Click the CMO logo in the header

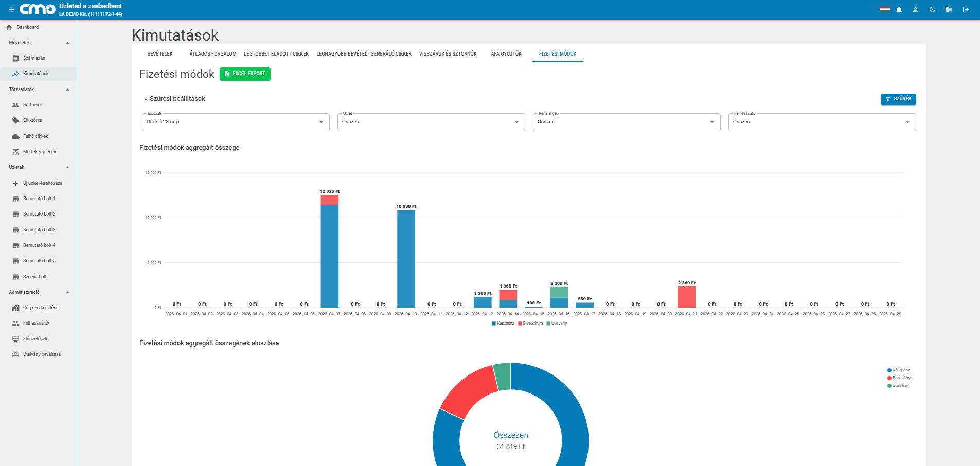(38, 10)
